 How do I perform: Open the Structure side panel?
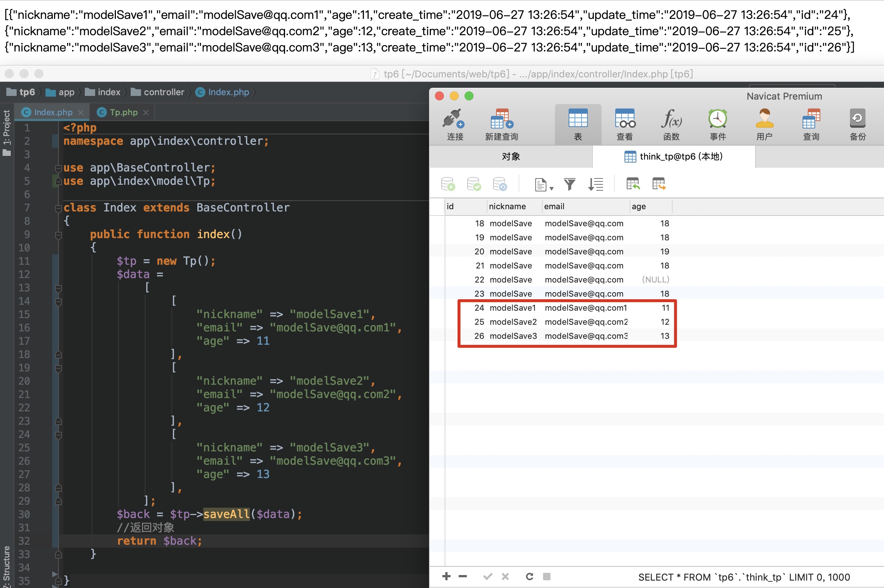click(7, 566)
